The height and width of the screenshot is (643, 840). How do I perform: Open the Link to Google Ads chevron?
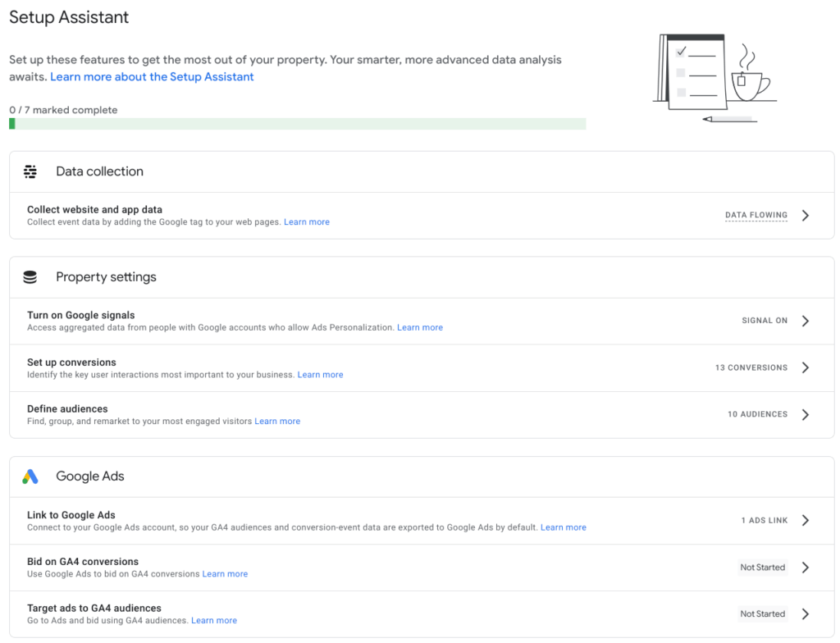pyautogui.click(x=805, y=520)
